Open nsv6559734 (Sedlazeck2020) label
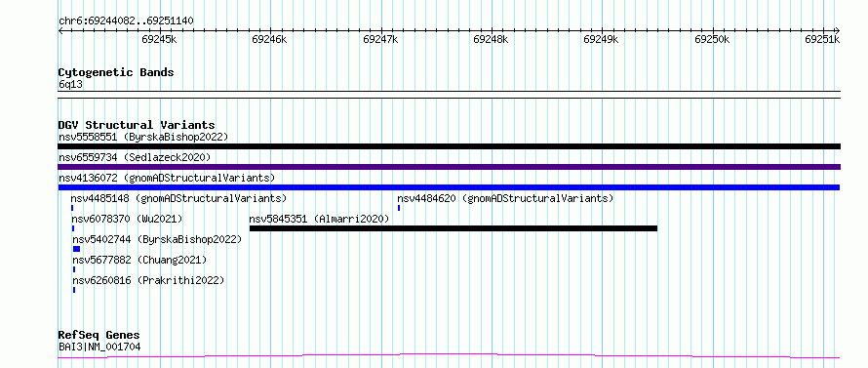This screenshot has width=868, height=368. (x=135, y=157)
